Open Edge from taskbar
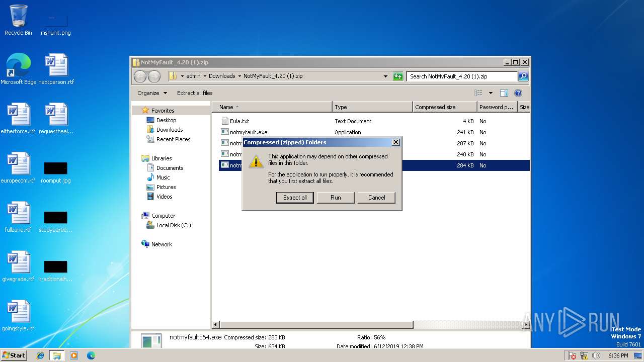Viewport: 644px width, 362px height. pyautogui.click(x=91, y=355)
